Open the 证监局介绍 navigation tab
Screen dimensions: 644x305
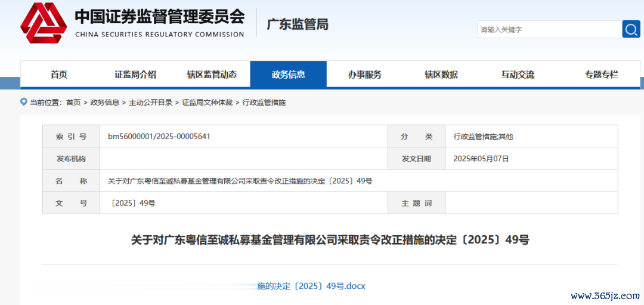click(x=135, y=75)
